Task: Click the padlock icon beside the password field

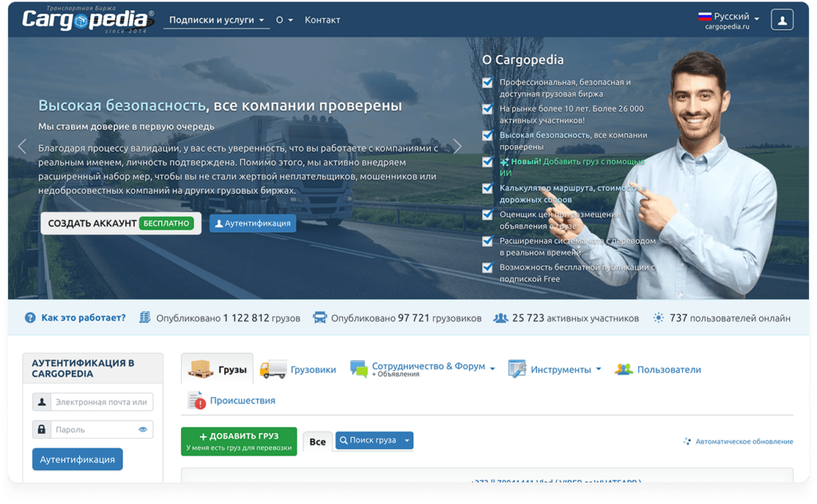Action: (42, 429)
